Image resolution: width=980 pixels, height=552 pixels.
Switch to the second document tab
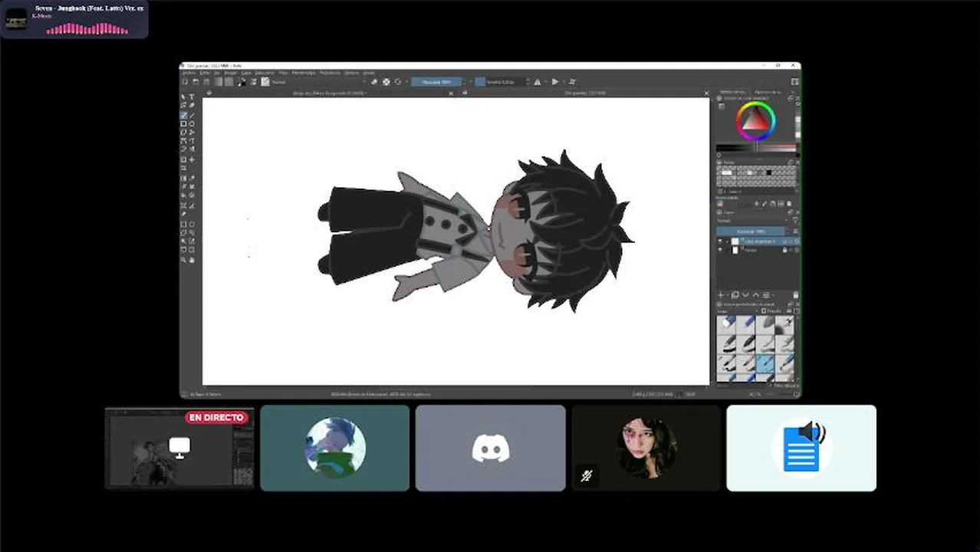coord(585,93)
